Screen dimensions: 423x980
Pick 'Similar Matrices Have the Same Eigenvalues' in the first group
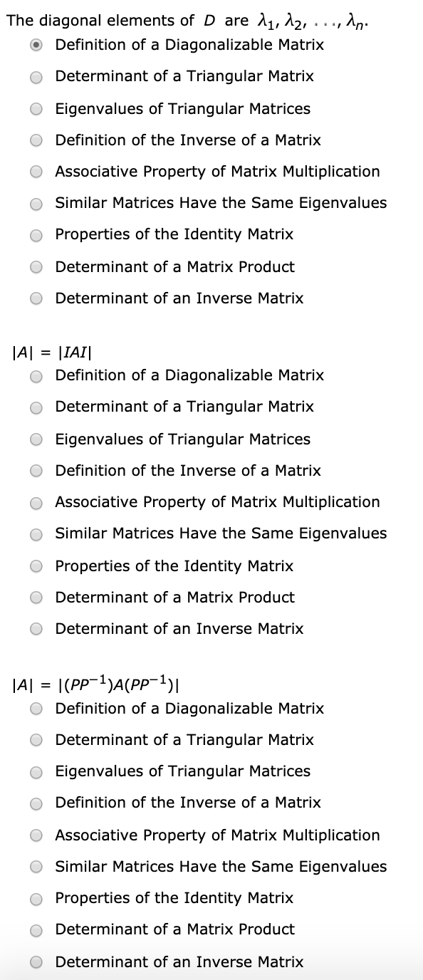click(x=36, y=203)
